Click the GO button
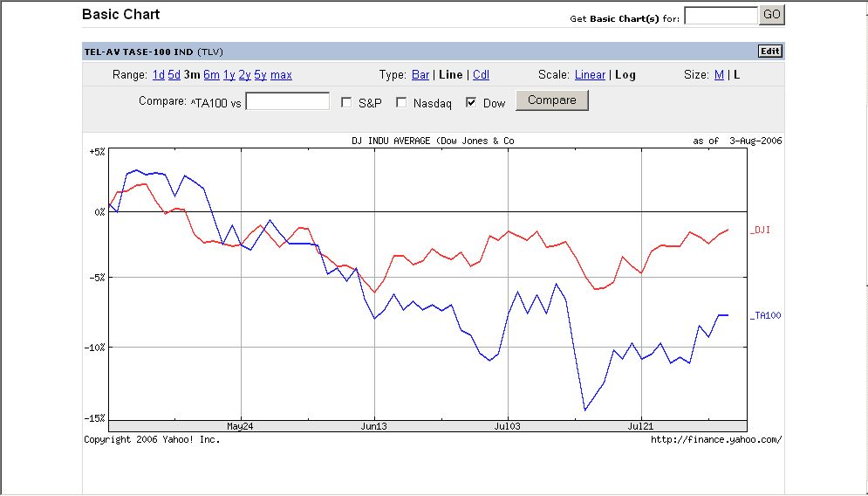This screenshot has width=868, height=496. coord(772,15)
